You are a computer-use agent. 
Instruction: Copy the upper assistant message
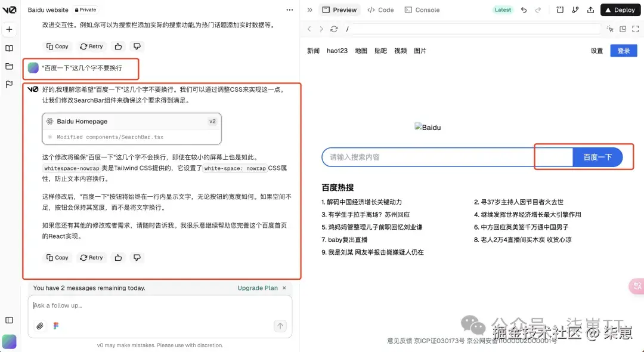point(57,47)
